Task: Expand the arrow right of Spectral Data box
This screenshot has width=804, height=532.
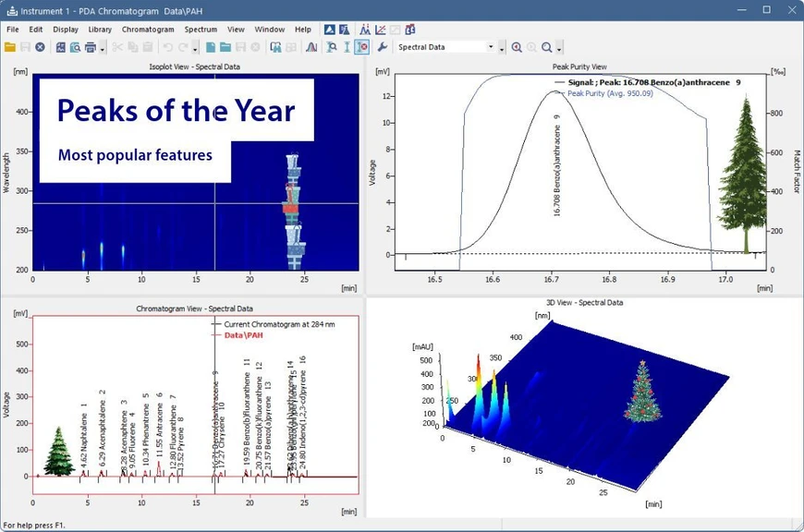Action: [502, 48]
